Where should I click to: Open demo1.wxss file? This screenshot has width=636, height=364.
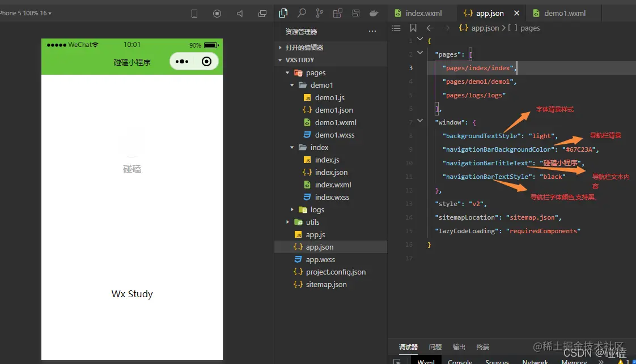331,135
